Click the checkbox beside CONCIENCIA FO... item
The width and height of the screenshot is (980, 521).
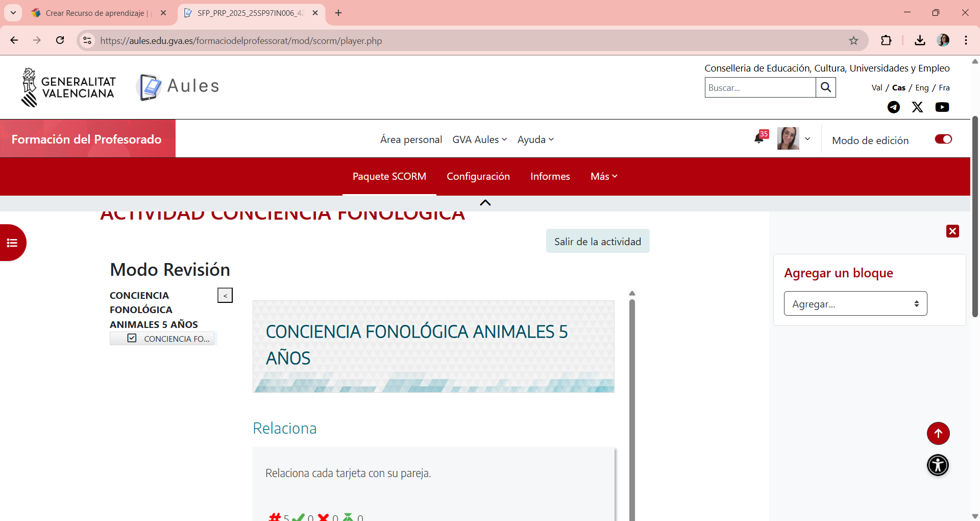[x=132, y=338]
